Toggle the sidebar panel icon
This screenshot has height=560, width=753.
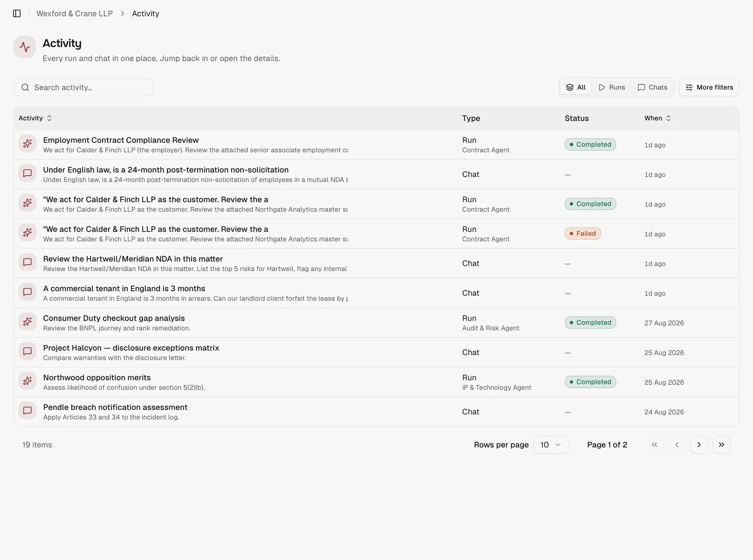pyautogui.click(x=17, y=13)
